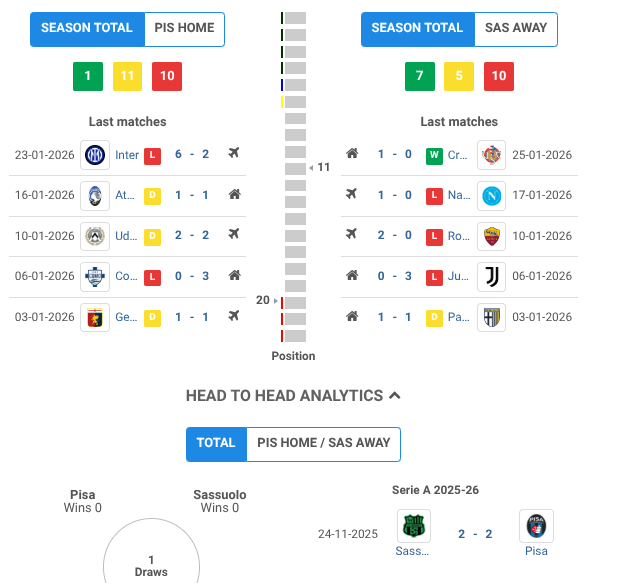Open the Pisa team link
Viewport: 626px width, 583px height.
[x=536, y=551]
